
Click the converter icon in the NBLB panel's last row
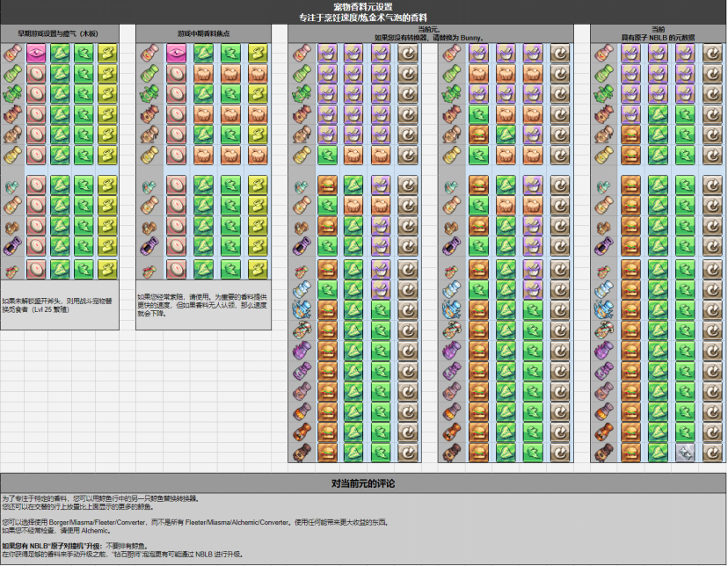712,453
